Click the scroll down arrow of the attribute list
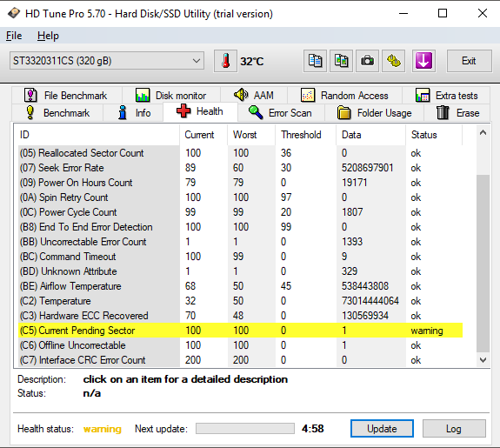The image size is (500, 448). pyautogui.click(x=483, y=360)
